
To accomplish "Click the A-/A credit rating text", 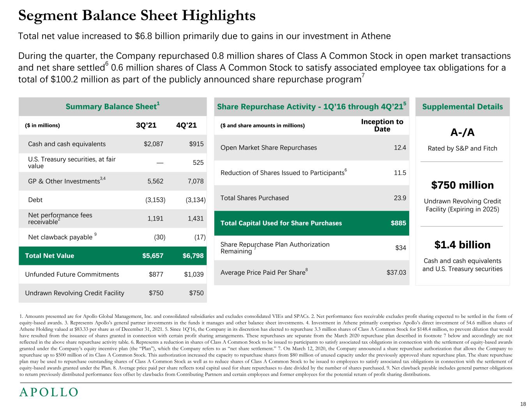I will tap(462, 133).
